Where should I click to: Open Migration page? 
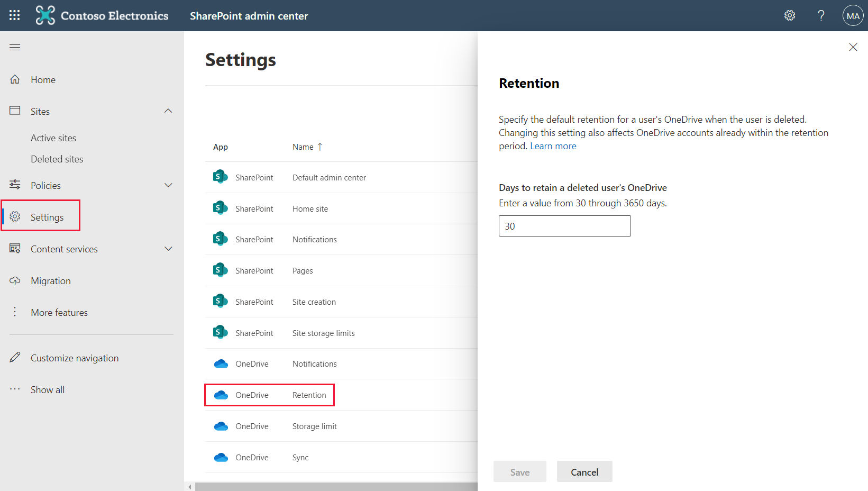point(51,281)
